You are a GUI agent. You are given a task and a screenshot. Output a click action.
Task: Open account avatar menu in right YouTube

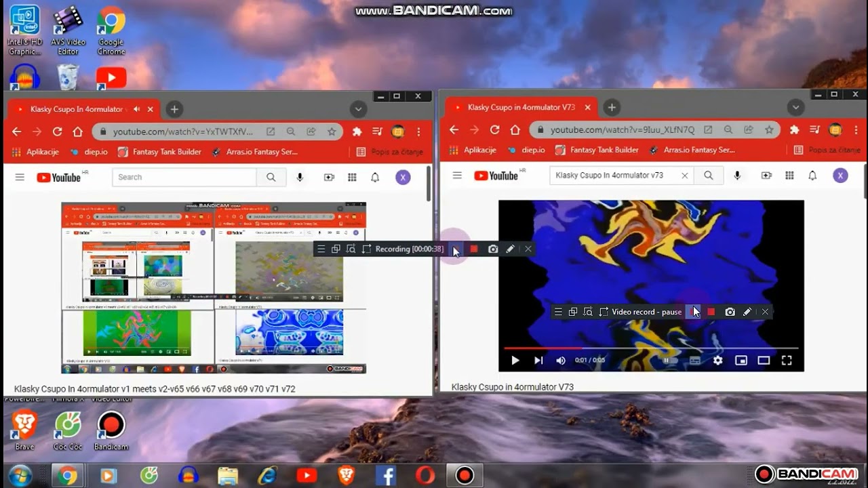click(x=840, y=176)
